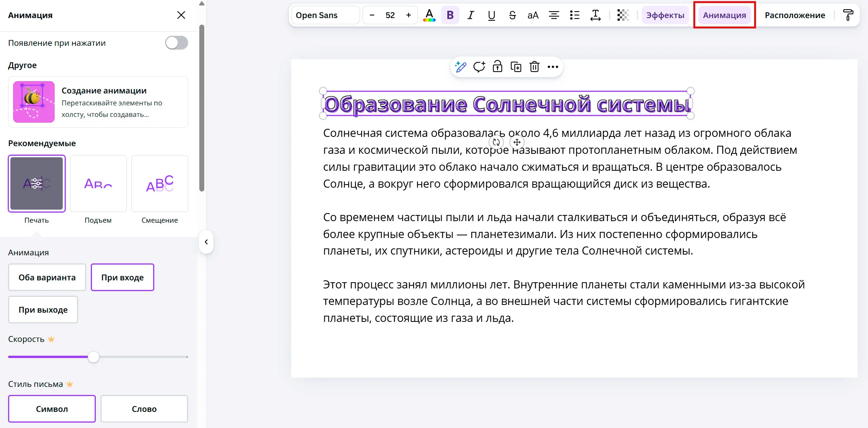
Task: Toggle strikethrough on selected text
Action: pos(512,15)
